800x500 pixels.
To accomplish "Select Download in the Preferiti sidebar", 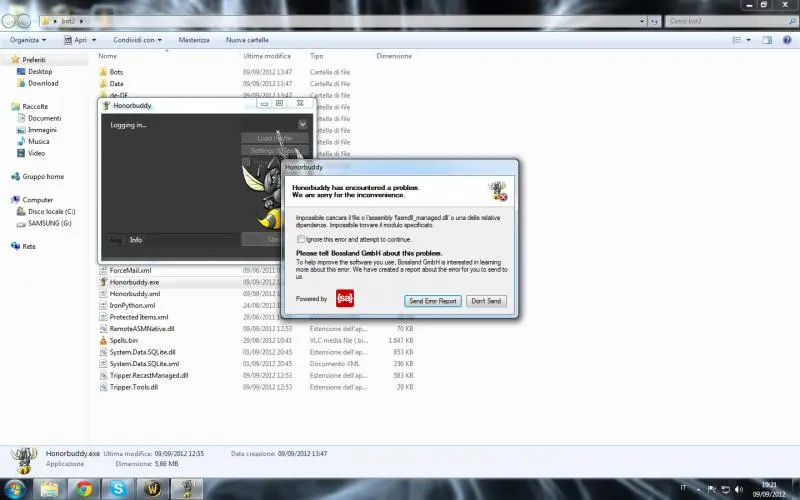I will [43, 83].
